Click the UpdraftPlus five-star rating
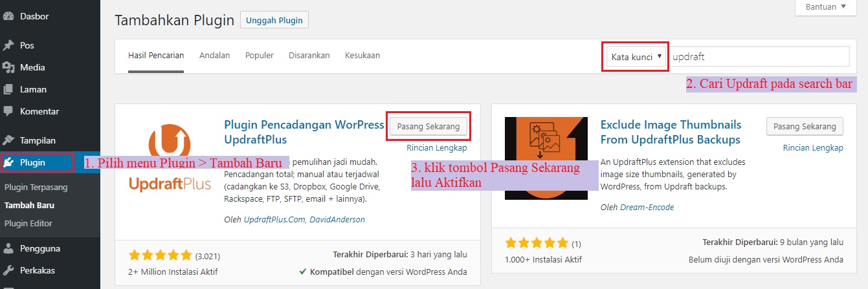Viewport: 868px width, 289px height. pos(161,255)
